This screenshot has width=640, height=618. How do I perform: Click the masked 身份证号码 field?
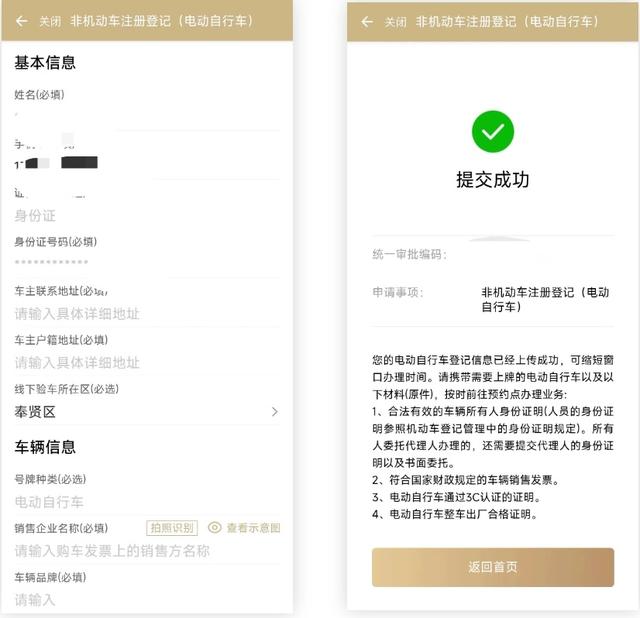point(147,262)
